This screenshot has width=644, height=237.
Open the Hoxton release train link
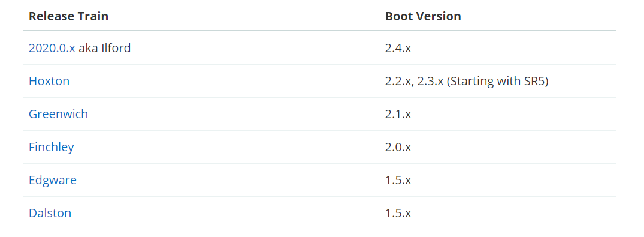(49, 81)
